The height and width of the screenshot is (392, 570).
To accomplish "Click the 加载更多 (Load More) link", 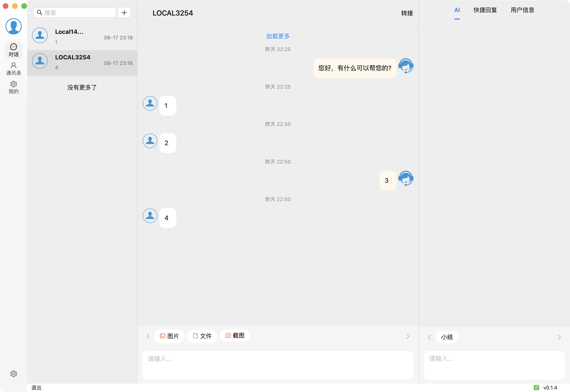I will click(278, 36).
